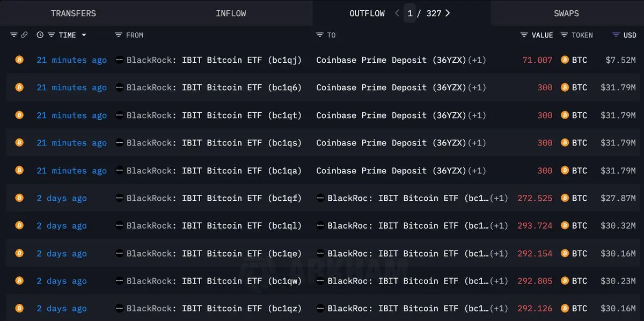644x321 pixels.
Task: Click BlackRock logo on the bc1qf row
Action: tap(120, 198)
